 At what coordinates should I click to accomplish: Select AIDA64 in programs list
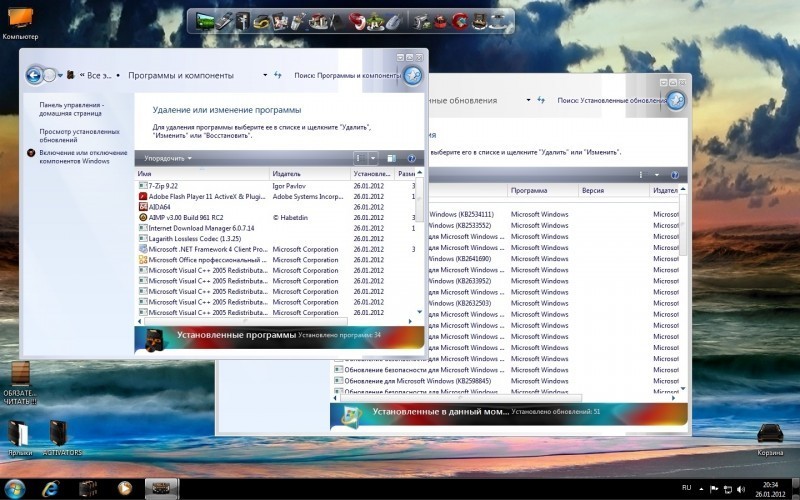[x=276, y=207]
